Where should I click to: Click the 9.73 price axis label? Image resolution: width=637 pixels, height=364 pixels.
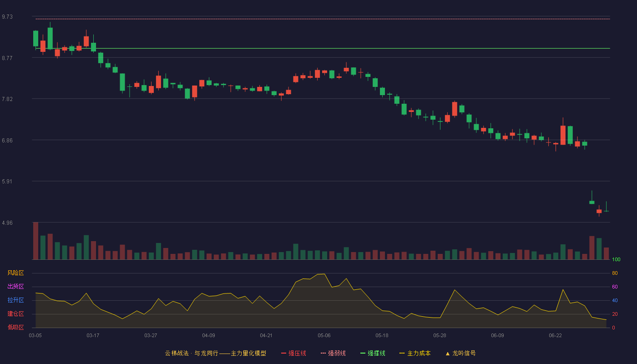point(7,17)
